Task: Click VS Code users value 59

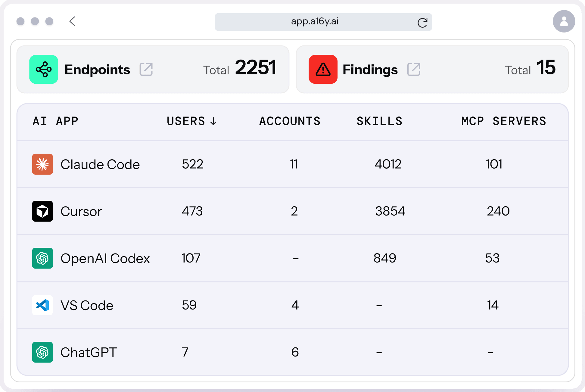Action: pyautogui.click(x=189, y=305)
